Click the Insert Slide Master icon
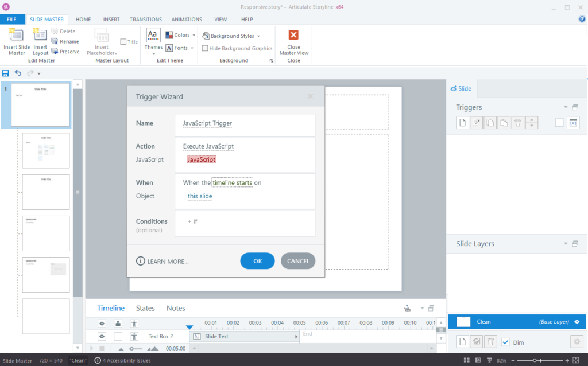The height and width of the screenshot is (366, 588). click(x=17, y=35)
